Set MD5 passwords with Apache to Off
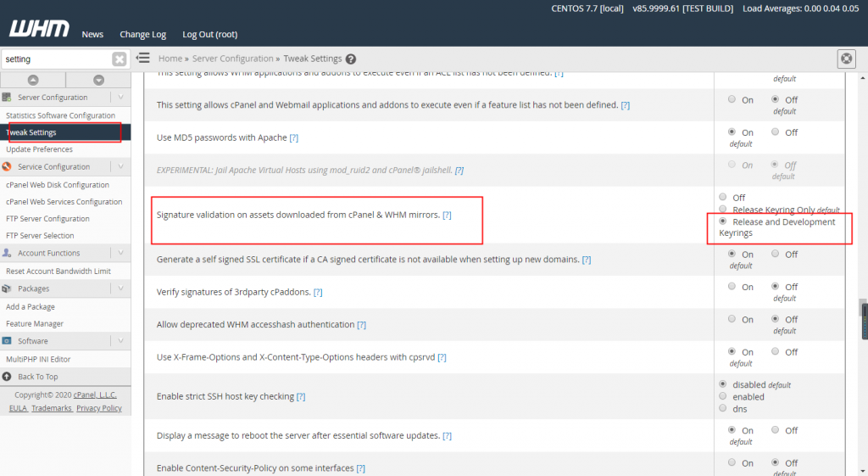868x476 pixels. tap(775, 132)
